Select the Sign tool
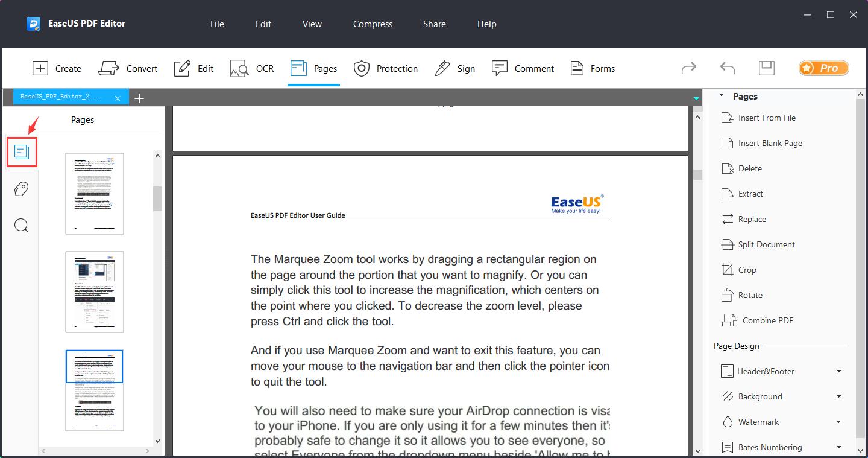This screenshot has height=458, width=868. coord(455,68)
